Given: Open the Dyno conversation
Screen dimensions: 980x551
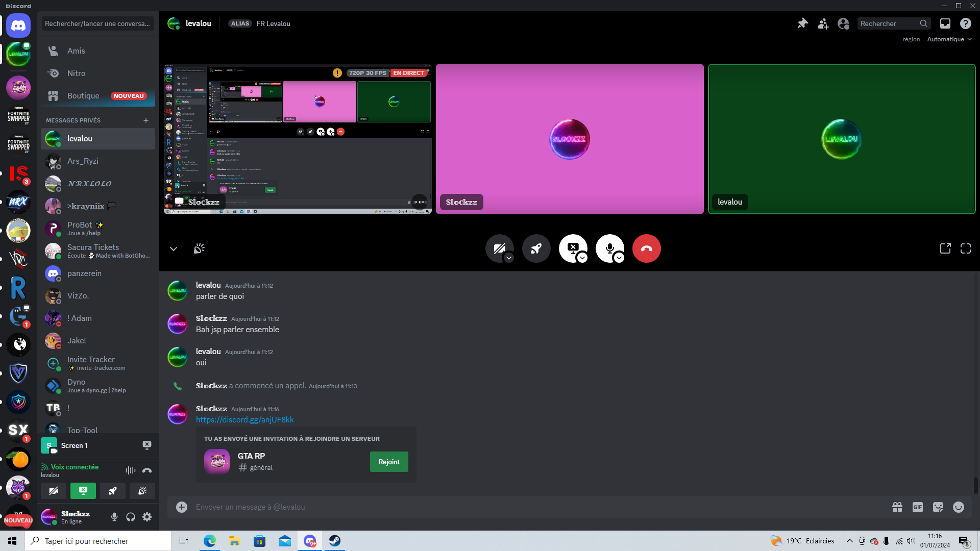Looking at the screenshot, I should click(x=98, y=386).
